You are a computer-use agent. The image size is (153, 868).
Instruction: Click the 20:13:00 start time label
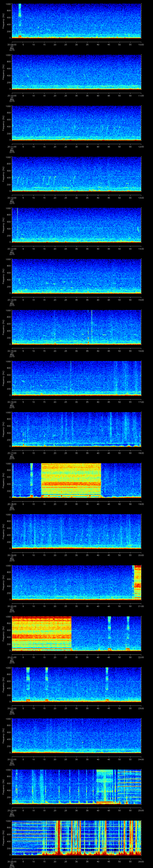12,249
